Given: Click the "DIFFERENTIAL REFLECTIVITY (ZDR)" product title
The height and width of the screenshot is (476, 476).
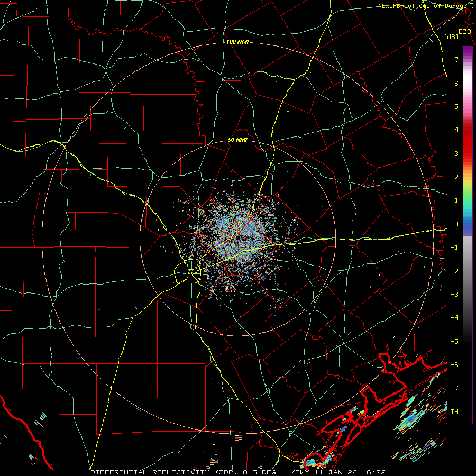Looking at the screenshot, I should [165, 472].
